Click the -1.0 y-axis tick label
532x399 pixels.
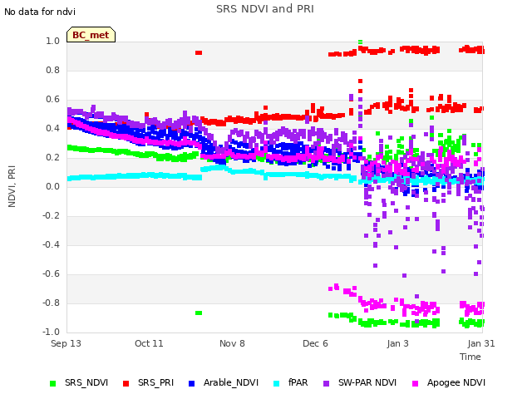pyautogui.click(x=52, y=332)
